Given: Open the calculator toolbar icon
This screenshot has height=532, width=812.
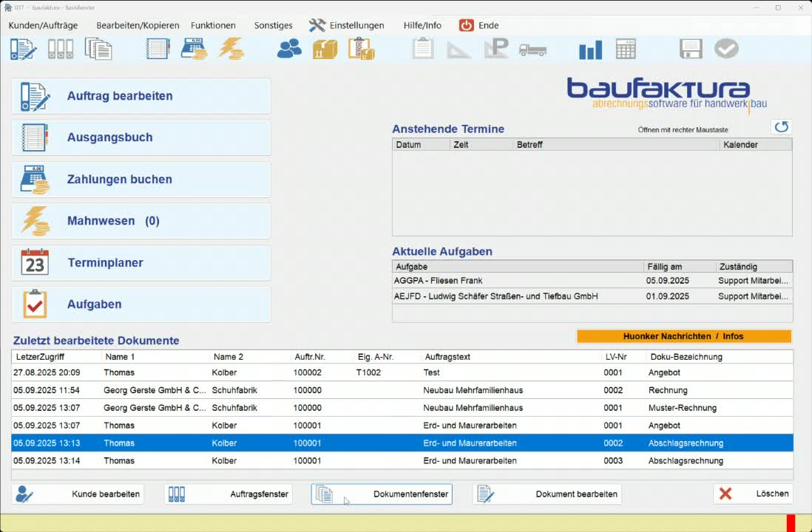Looking at the screenshot, I should tap(626, 50).
